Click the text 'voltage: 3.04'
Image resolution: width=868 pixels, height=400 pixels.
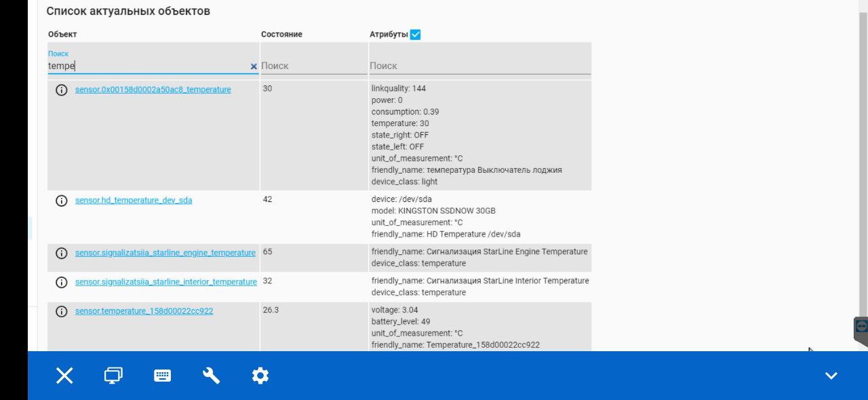[395, 310]
